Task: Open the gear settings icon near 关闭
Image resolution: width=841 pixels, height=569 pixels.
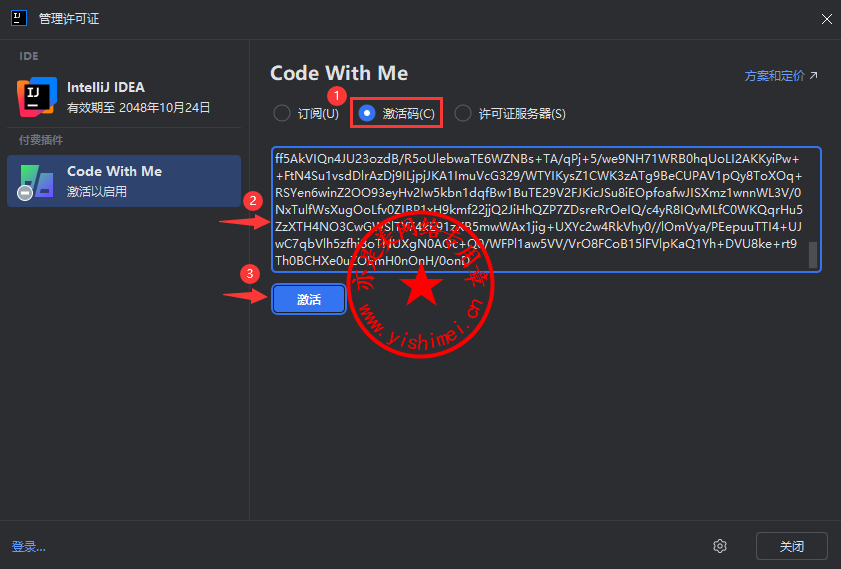Action: 720,546
